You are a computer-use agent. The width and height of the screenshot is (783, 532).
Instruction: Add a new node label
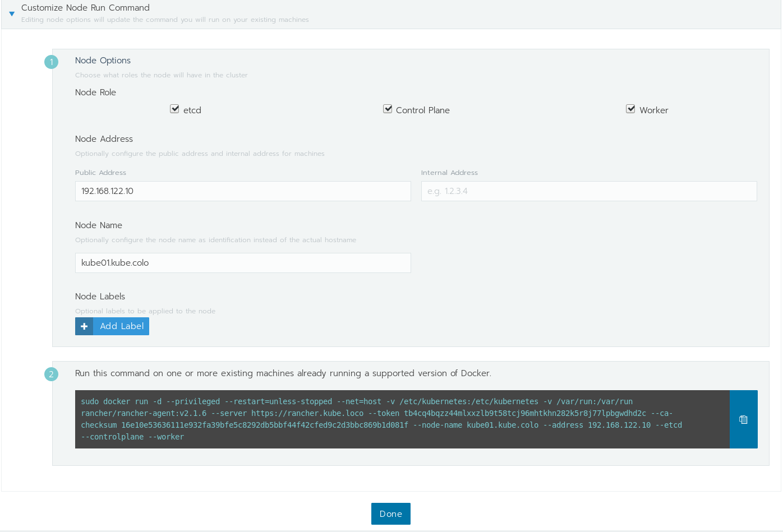point(112,326)
